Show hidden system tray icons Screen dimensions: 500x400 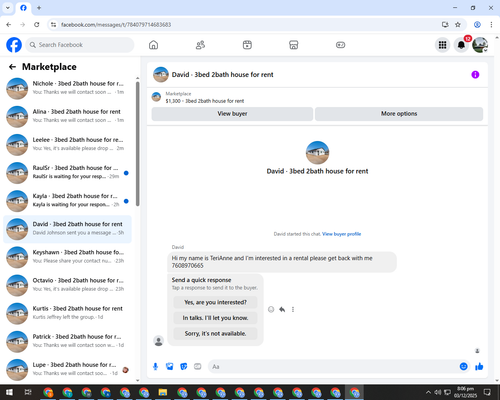click(x=428, y=392)
